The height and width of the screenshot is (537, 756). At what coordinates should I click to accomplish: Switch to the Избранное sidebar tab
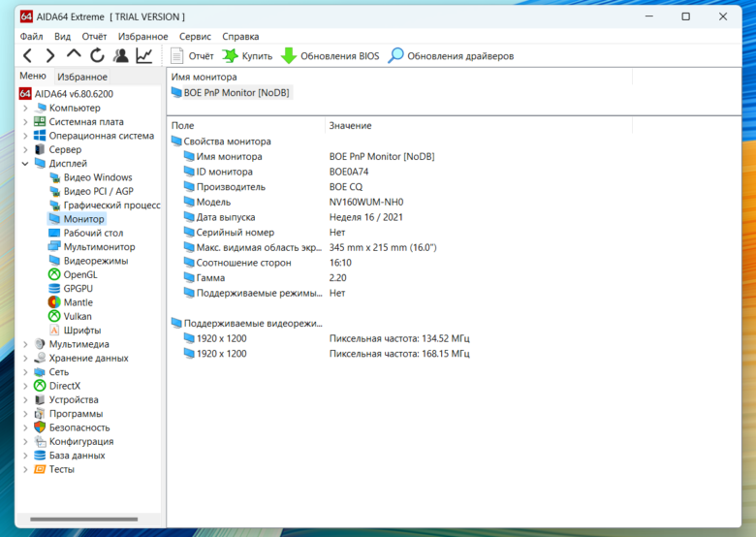(x=82, y=77)
